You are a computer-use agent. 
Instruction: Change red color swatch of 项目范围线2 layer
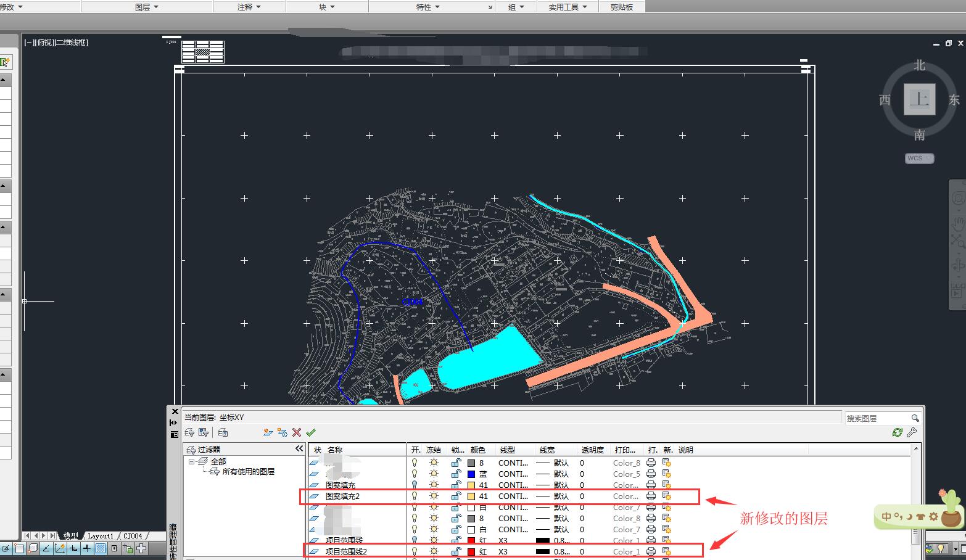point(471,551)
